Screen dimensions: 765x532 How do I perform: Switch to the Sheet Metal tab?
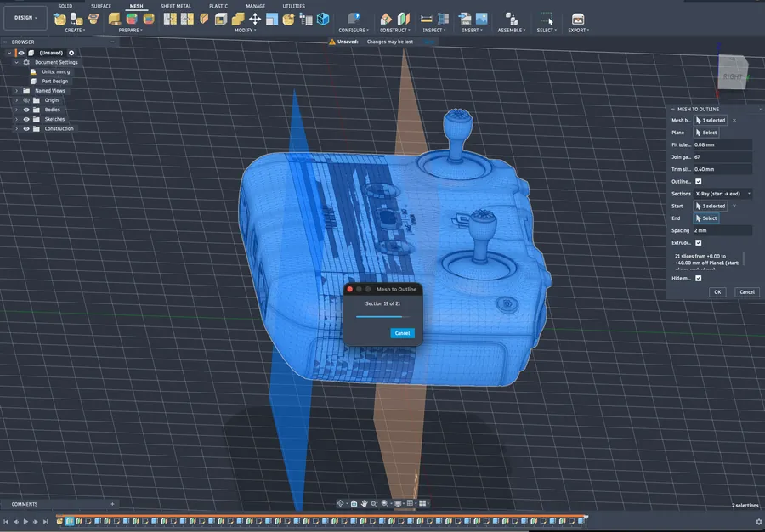pos(176,6)
